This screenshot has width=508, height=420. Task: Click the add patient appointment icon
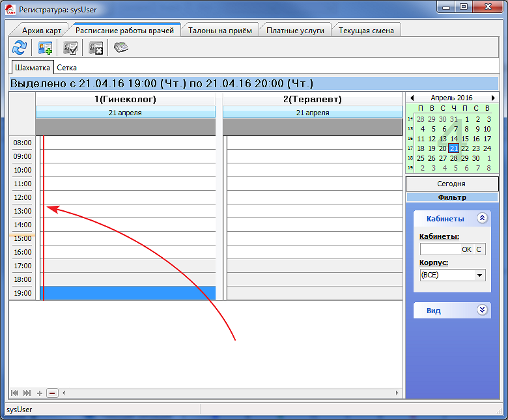tap(45, 48)
